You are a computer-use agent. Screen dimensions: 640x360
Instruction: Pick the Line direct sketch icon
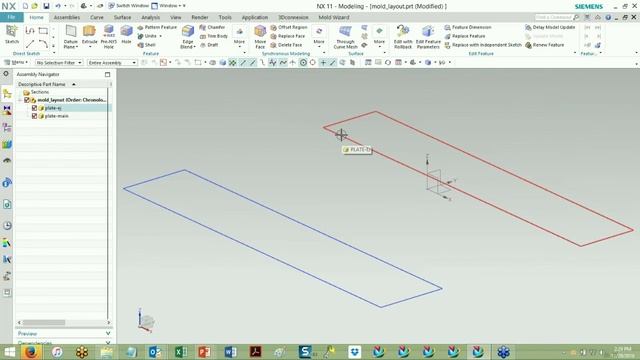coord(30,44)
